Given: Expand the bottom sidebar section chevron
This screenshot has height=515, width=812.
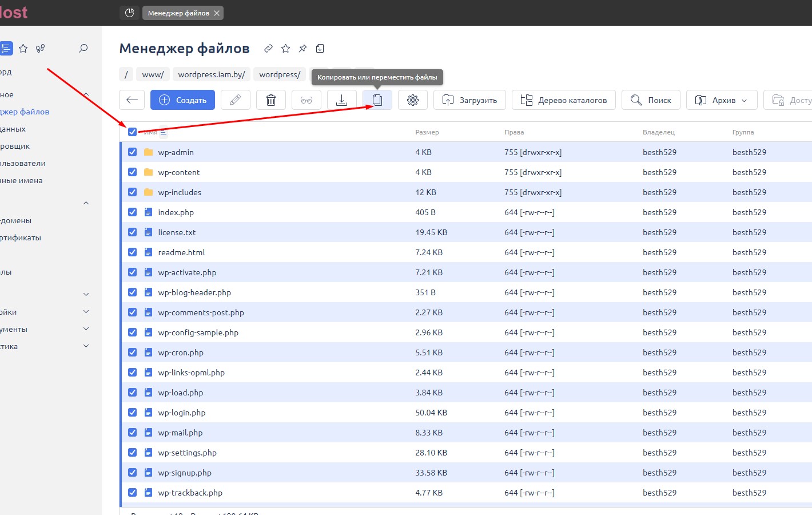Looking at the screenshot, I should pos(86,346).
